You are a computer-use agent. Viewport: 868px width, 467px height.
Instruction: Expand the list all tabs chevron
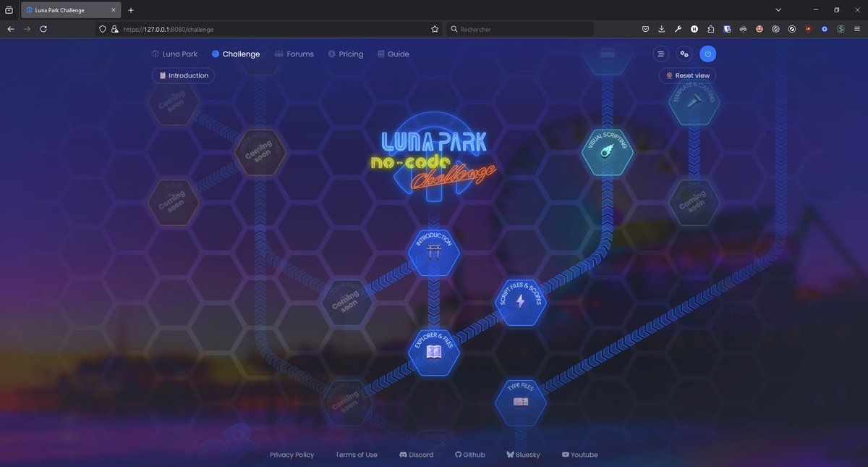778,10
